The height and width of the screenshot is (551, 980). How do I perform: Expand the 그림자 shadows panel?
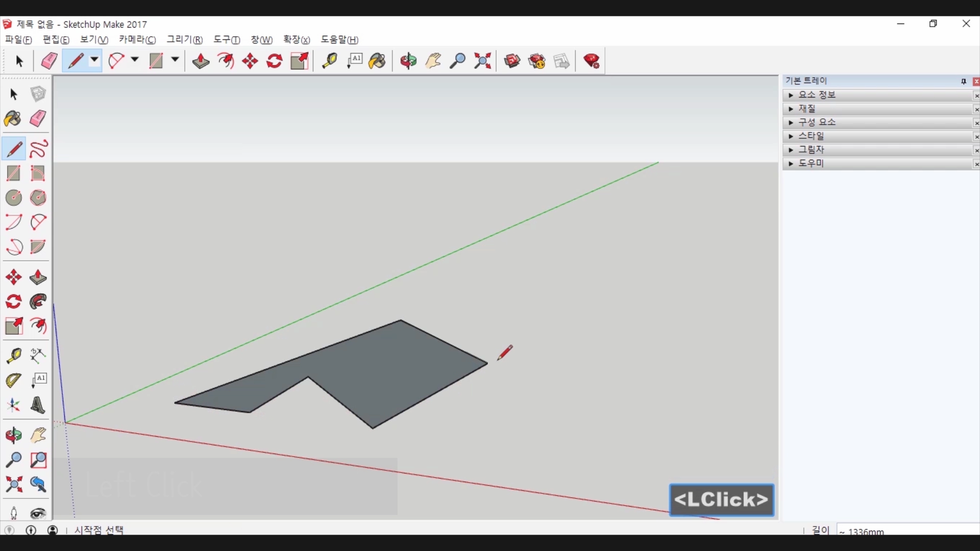[791, 150]
